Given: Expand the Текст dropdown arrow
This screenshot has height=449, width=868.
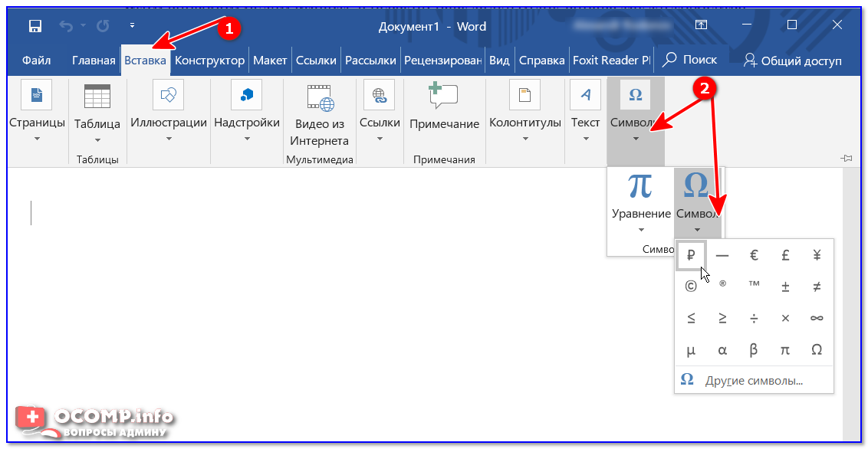Looking at the screenshot, I should click(x=586, y=139).
